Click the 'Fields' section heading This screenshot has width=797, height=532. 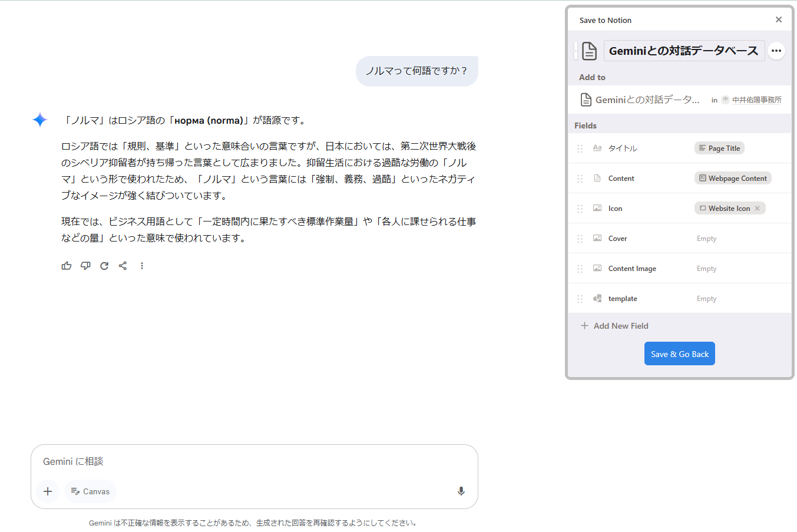click(586, 125)
